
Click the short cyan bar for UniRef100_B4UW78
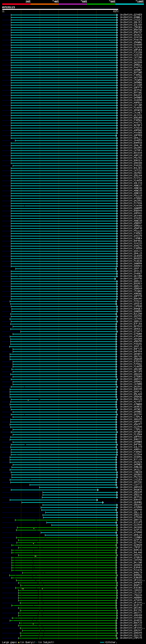click(55, 490)
